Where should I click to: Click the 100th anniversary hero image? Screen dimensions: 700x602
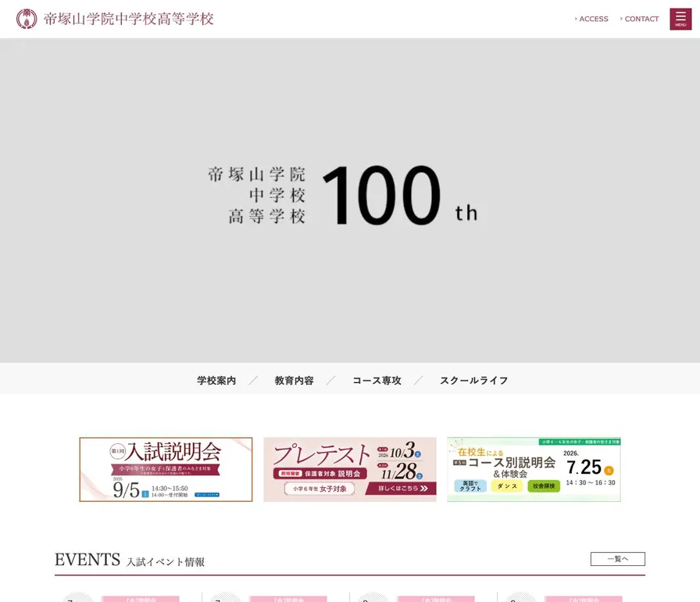pos(350,200)
